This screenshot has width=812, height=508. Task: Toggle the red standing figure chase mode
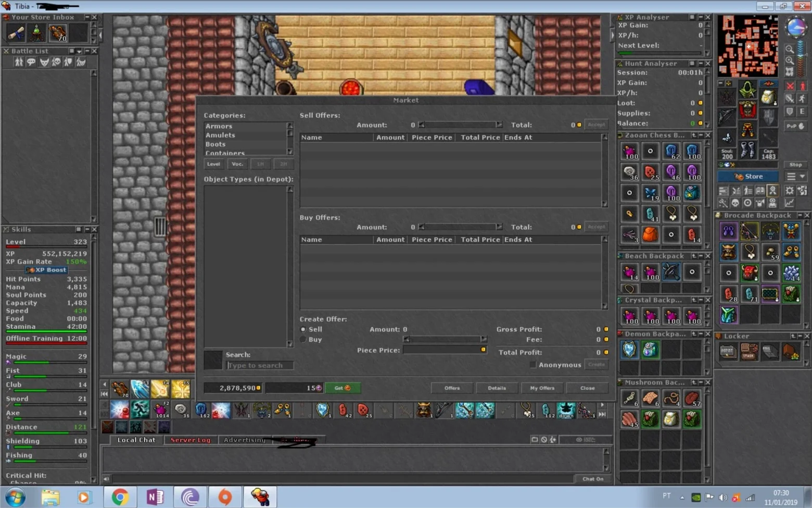click(802, 85)
